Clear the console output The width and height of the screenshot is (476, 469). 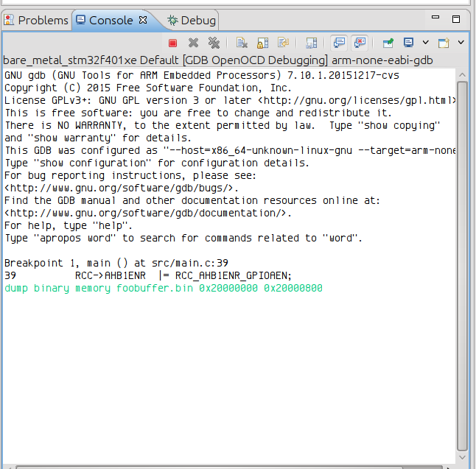click(x=242, y=43)
